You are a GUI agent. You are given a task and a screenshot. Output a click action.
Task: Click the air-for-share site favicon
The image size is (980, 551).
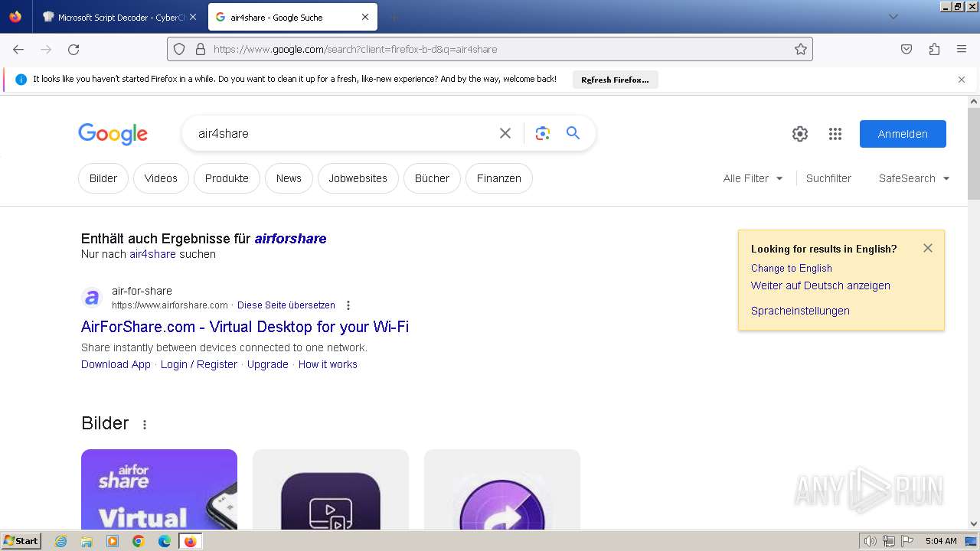92,298
